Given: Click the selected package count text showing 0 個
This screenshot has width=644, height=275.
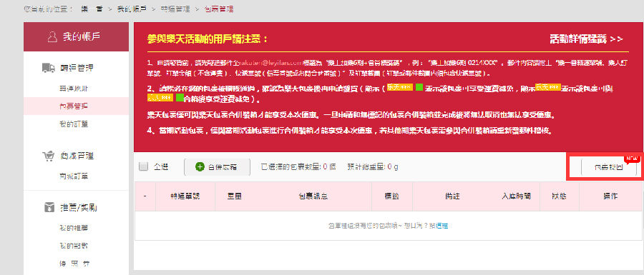Looking at the screenshot, I should click(298, 167).
